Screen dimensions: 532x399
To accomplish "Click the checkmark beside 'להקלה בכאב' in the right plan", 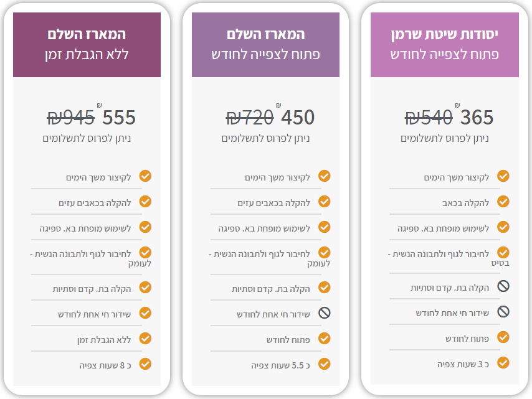I will [x=503, y=202].
